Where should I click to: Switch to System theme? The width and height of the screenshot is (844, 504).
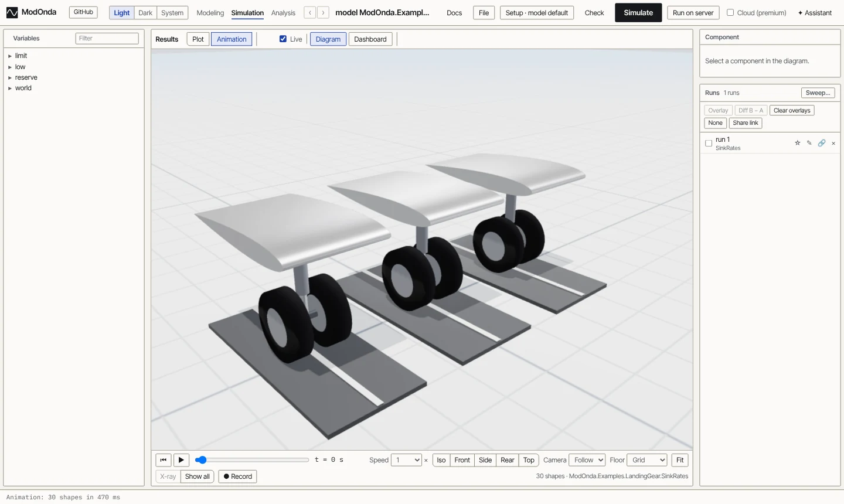(x=172, y=13)
